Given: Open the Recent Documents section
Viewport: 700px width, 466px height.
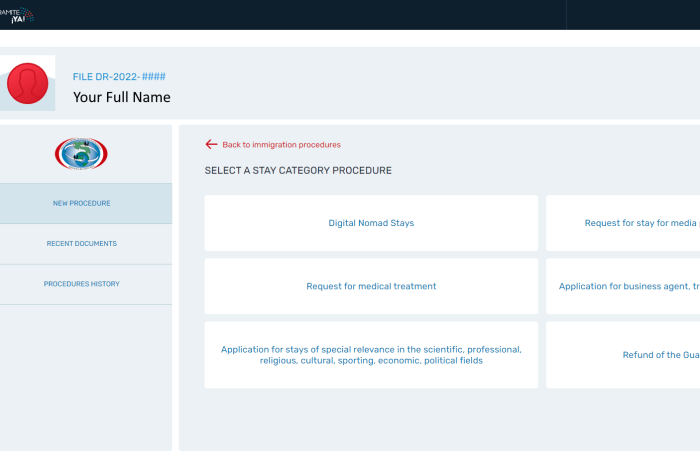Looking at the screenshot, I should click(82, 244).
